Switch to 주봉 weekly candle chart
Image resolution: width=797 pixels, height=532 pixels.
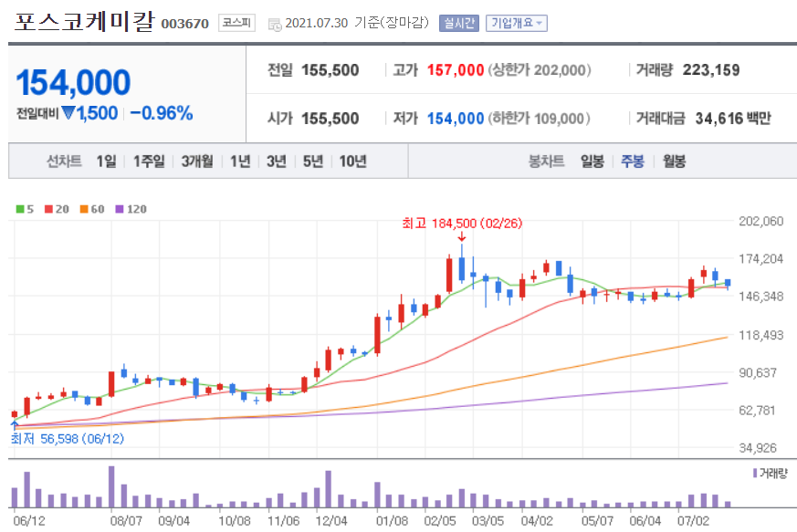(x=633, y=162)
